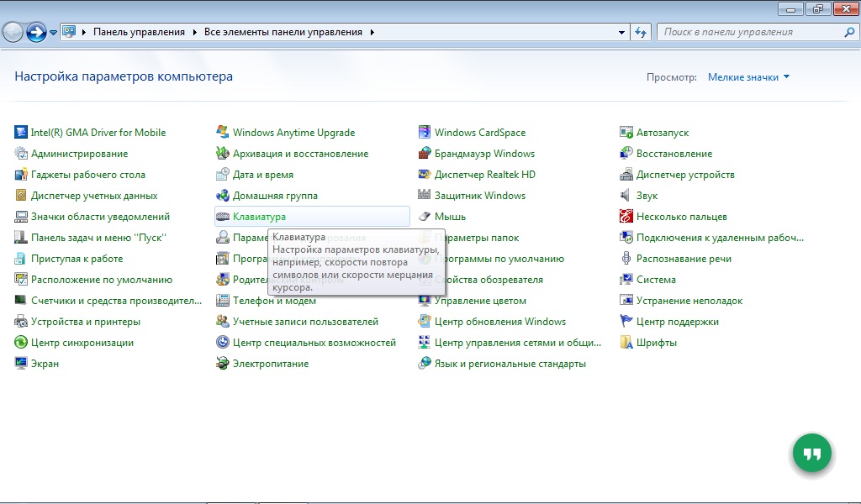
Task: Open the Язык и региональные стандарты link
Action: tap(510, 364)
